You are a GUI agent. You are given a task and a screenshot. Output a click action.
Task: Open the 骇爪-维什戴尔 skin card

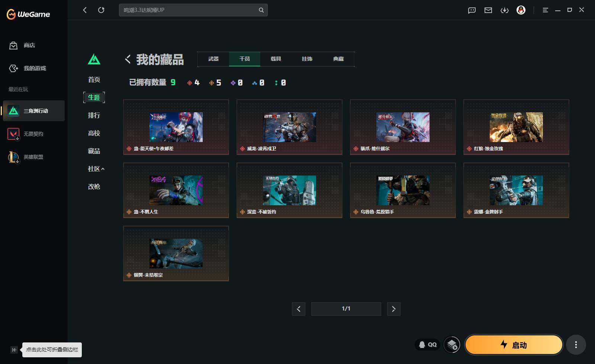(x=403, y=127)
